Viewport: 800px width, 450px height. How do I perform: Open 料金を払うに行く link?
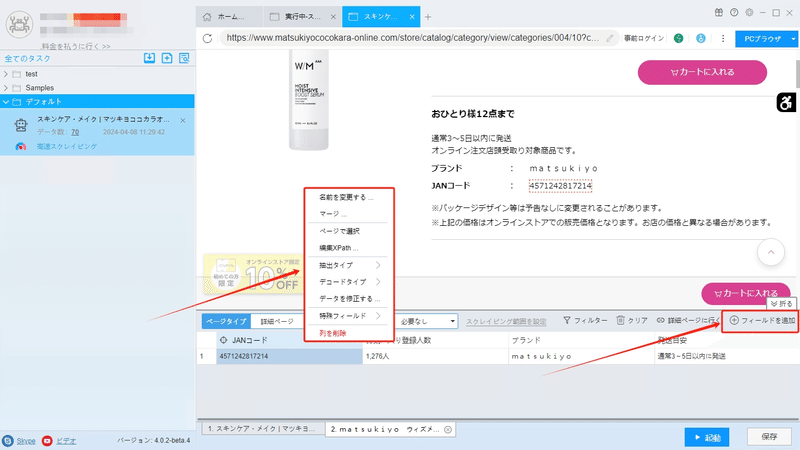click(76, 46)
